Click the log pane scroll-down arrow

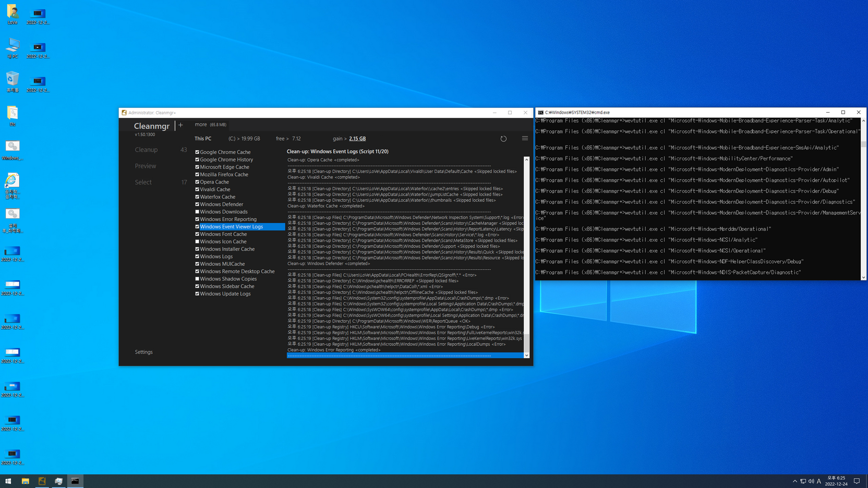pyautogui.click(x=526, y=355)
